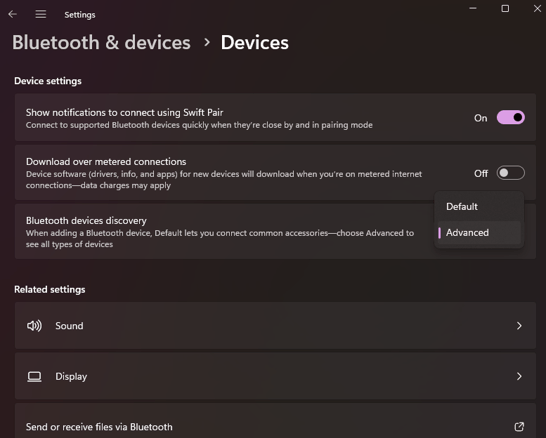Click the back arrow icon
The image size is (546, 438).
13,14
